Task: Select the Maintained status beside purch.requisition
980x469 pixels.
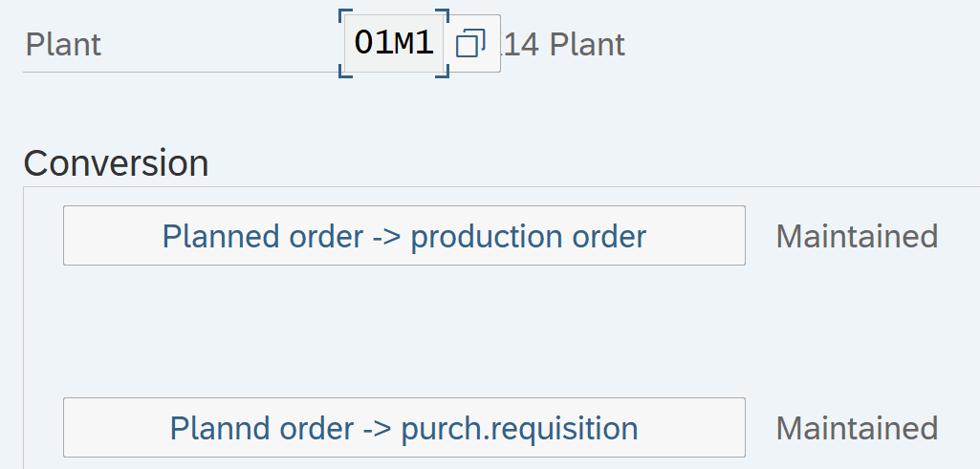Action: tap(857, 428)
